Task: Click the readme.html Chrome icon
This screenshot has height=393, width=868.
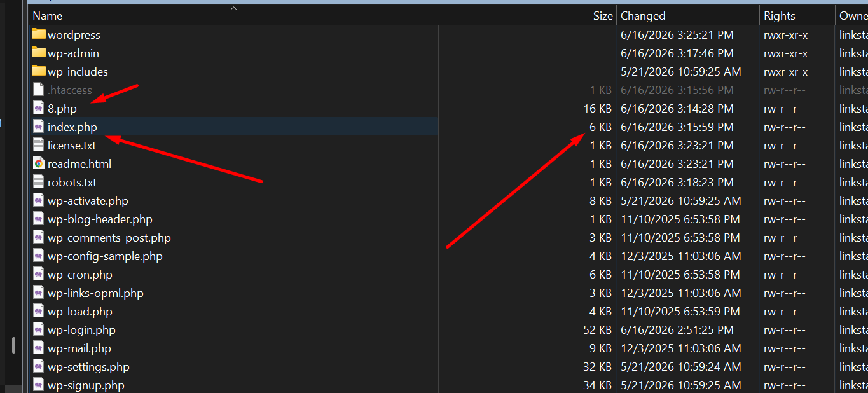Action: coord(39,163)
